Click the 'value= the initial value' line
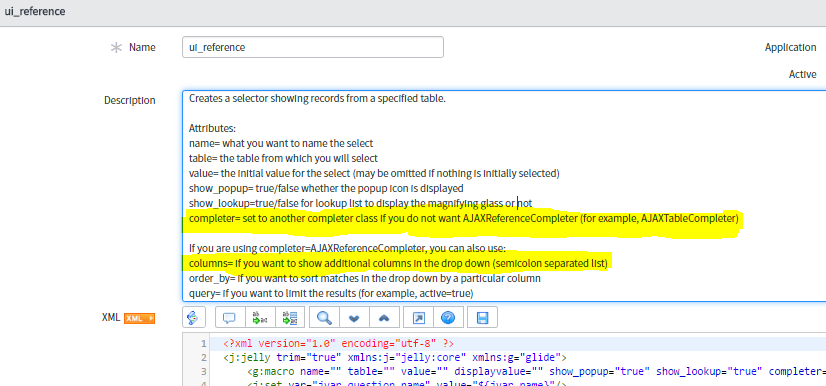This screenshot has height=386, width=826. [x=374, y=173]
